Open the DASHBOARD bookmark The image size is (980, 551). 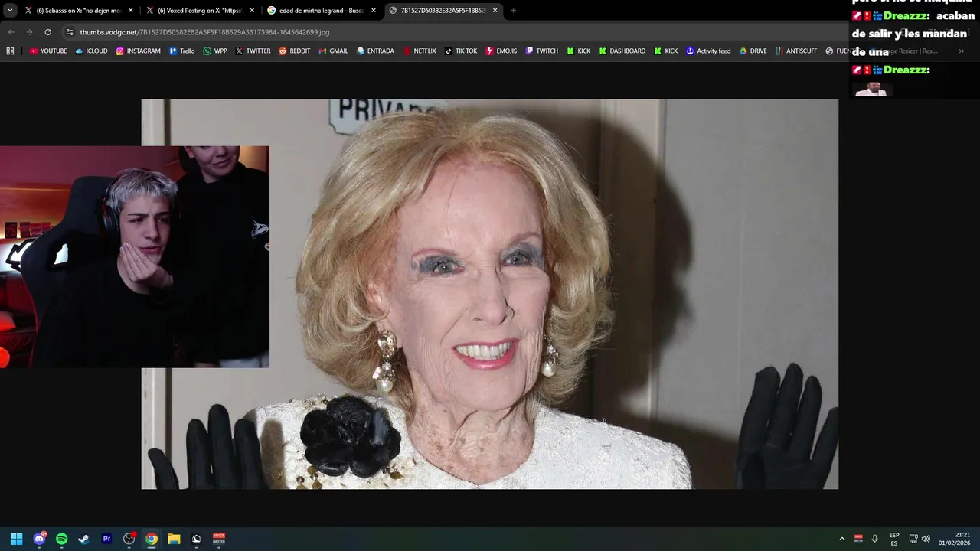click(x=622, y=51)
